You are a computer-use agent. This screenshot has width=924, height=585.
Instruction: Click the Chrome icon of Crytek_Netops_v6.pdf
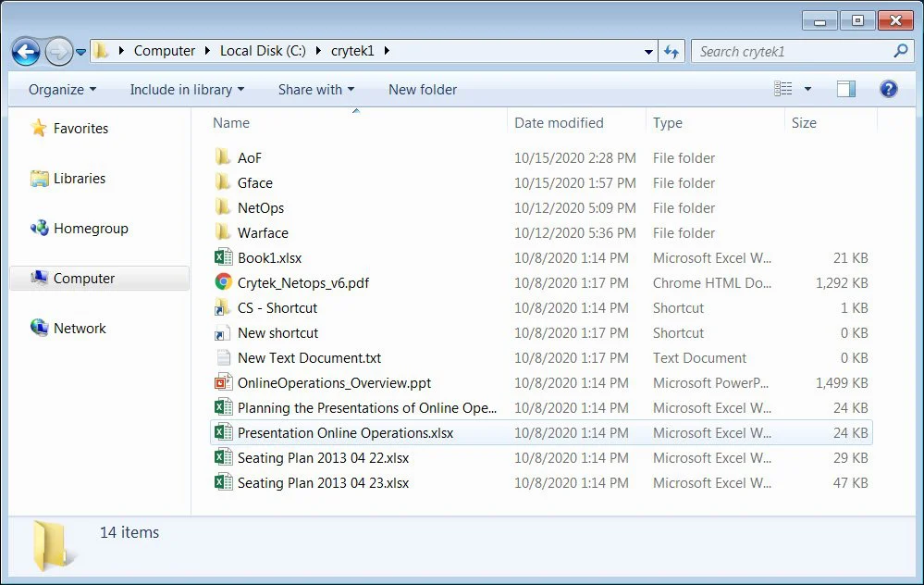pos(223,282)
